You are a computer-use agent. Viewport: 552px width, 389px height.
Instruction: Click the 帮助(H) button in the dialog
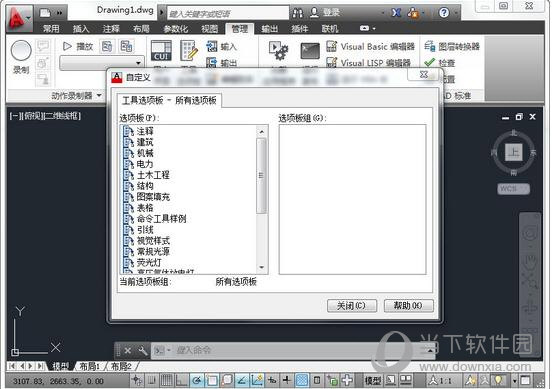408,306
